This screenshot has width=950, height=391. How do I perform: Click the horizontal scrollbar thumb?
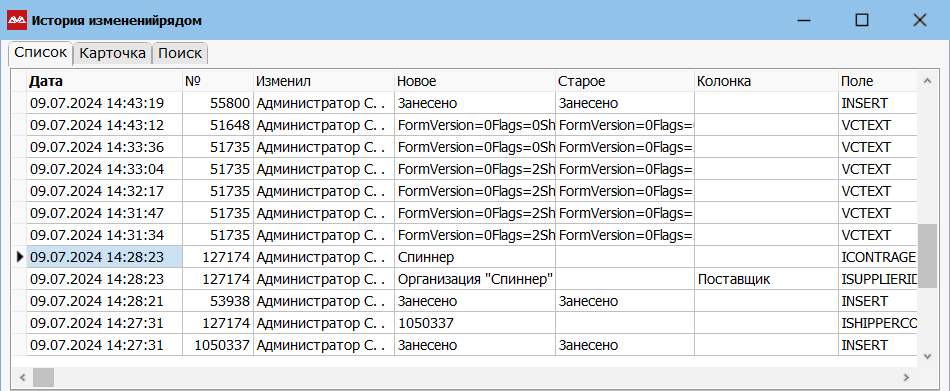tap(43, 378)
